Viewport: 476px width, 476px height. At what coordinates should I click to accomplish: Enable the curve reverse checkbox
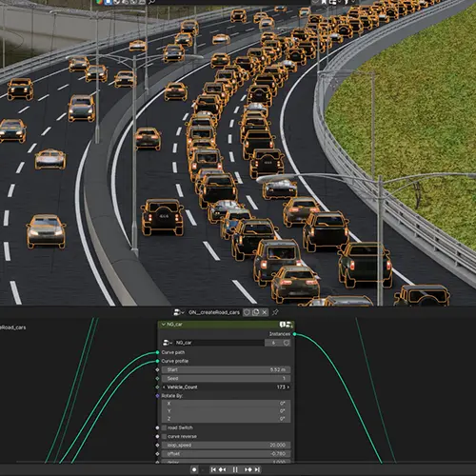click(x=164, y=436)
